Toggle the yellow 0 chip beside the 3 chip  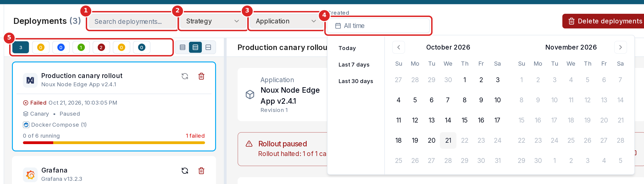click(x=41, y=47)
